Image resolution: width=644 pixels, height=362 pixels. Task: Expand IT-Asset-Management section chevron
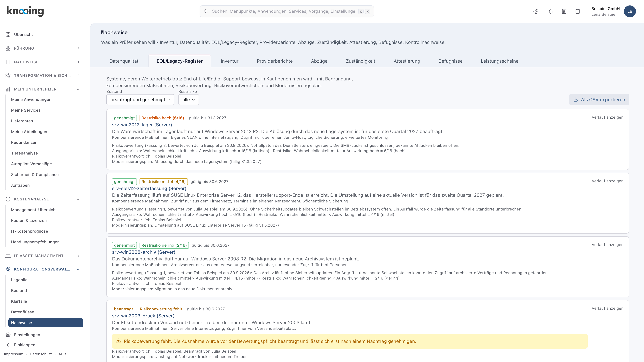pyautogui.click(x=78, y=256)
